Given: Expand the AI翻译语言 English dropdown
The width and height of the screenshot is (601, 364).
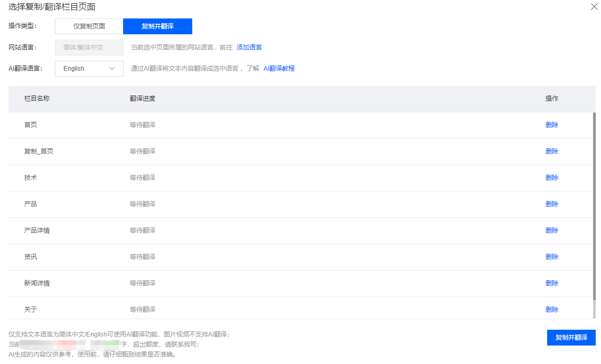Looking at the screenshot, I should click(x=89, y=69).
